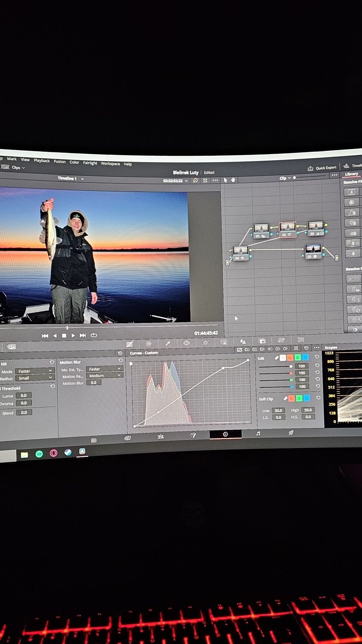Go to the Deliver page rocket icon

pyautogui.click(x=291, y=433)
